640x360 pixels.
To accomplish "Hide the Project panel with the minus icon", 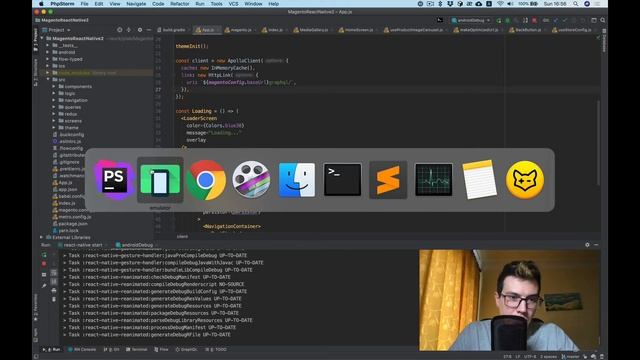I will (x=149, y=30).
